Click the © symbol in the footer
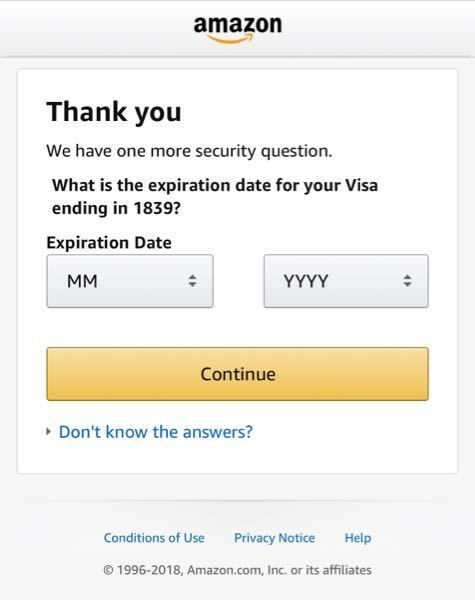The height and width of the screenshot is (600, 475). (x=108, y=570)
